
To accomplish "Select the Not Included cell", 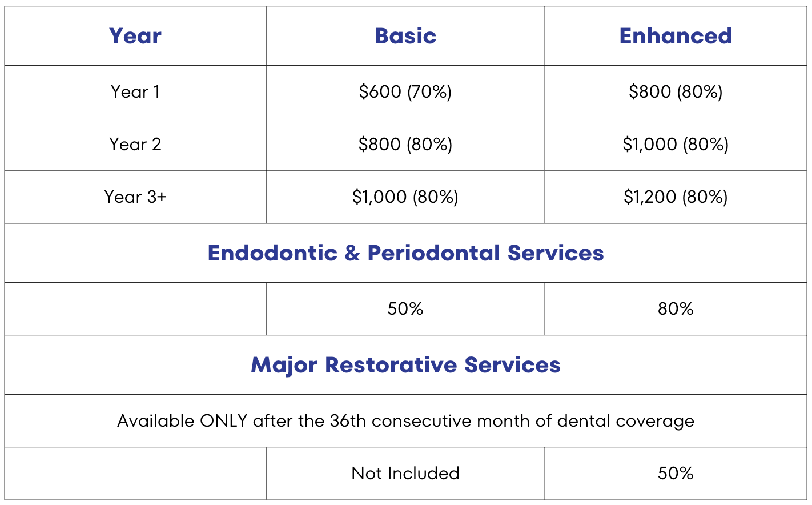I will click(x=405, y=473).
